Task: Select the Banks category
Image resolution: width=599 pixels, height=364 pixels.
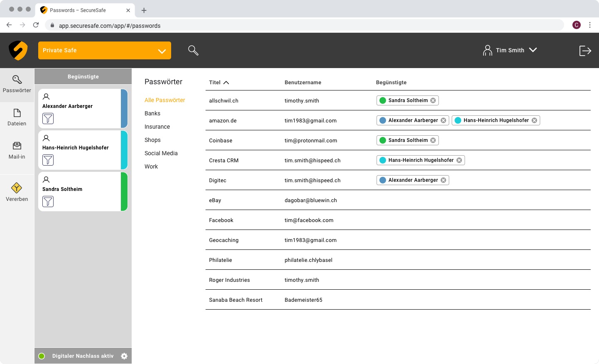Action: (152, 113)
